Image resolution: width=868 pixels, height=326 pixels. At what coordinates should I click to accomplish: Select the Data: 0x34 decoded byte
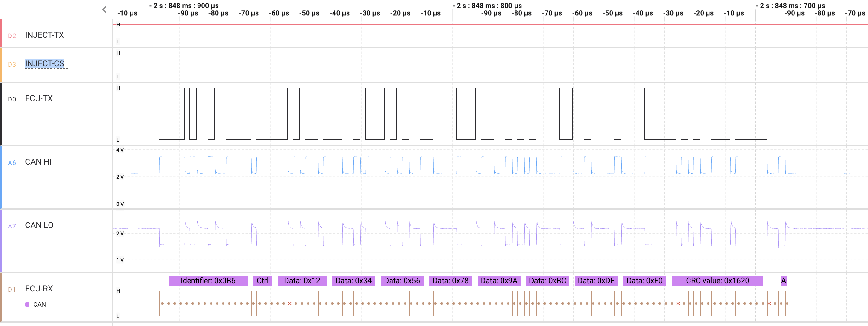point(353,280)
